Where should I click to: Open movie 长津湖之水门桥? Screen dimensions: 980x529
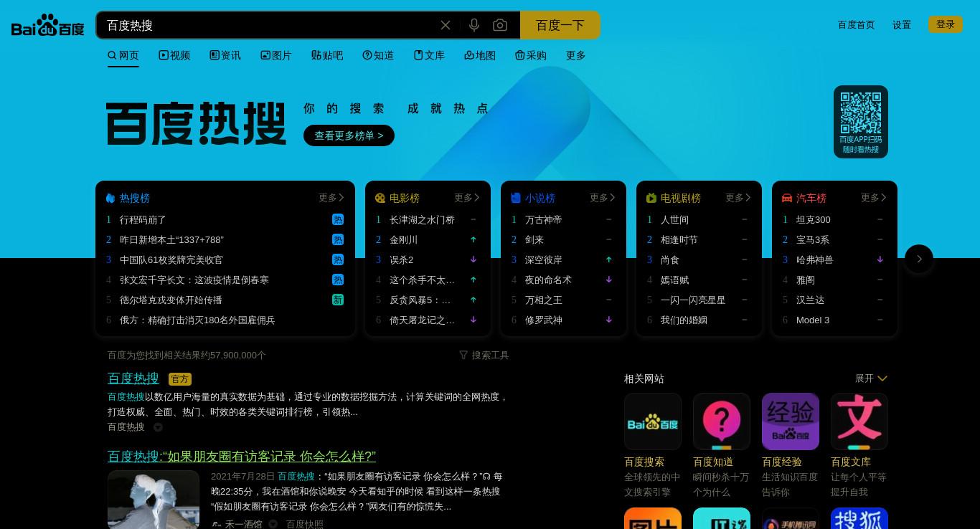pyautogui.click(x=422, y=219)
